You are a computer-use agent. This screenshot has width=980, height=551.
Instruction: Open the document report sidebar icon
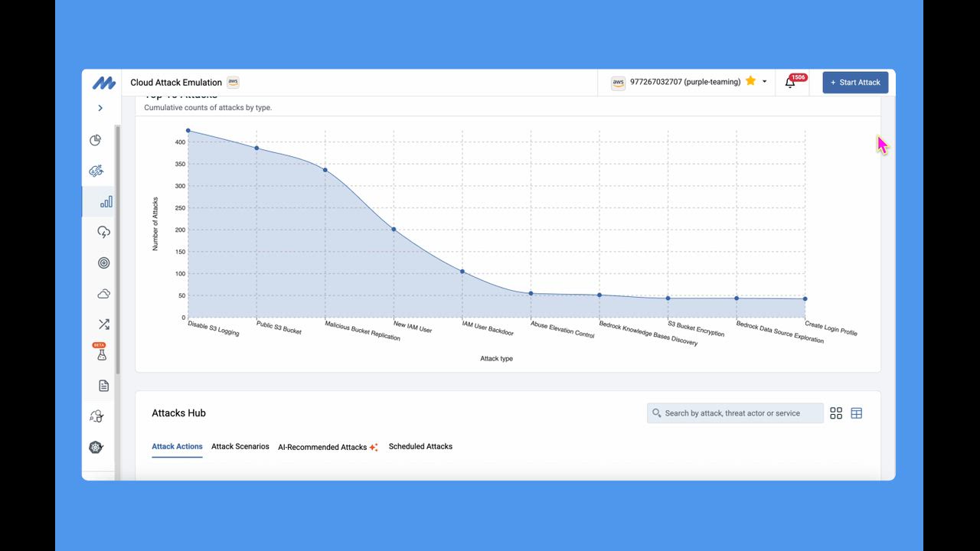(104, 386)
